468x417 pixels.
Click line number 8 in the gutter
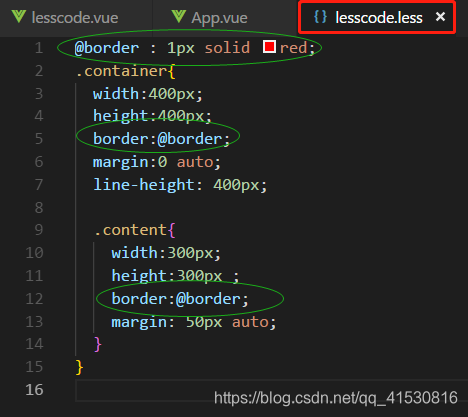(x=39, y=207)
